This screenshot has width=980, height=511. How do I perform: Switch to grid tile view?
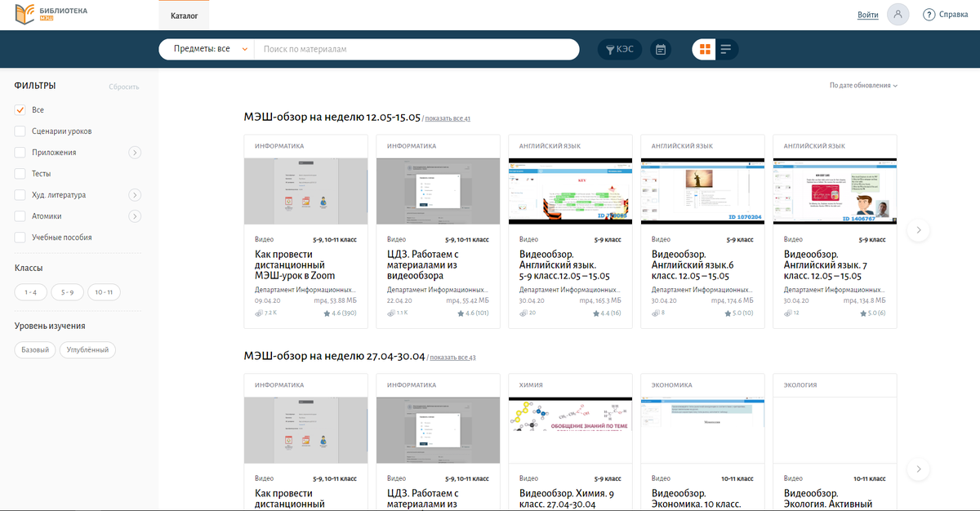(703, 50)
